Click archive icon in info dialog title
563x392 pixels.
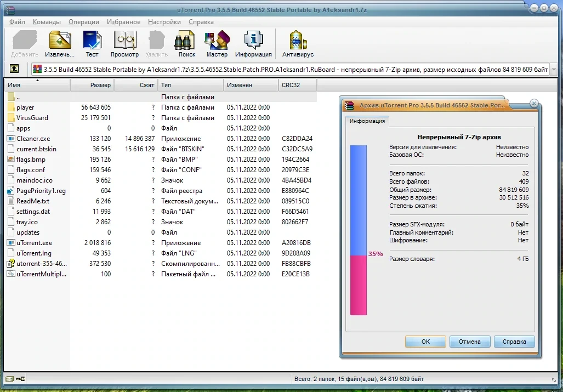click(349, 105)
